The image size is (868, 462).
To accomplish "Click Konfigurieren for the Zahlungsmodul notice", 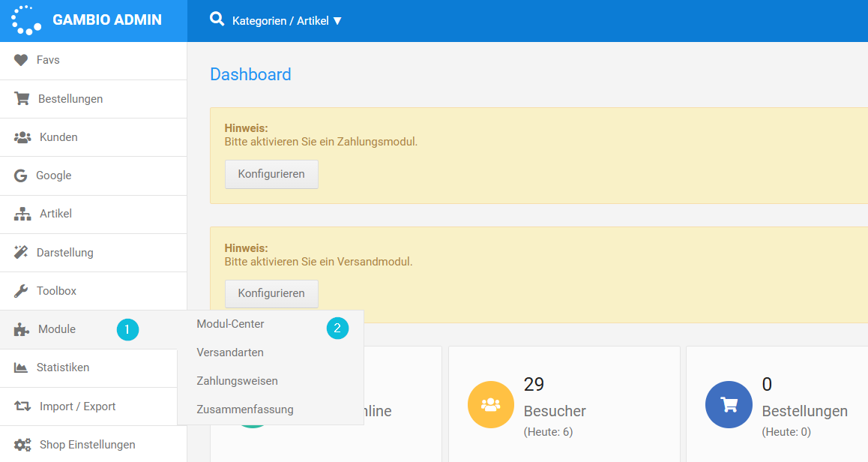I will [x=271, y=174].
